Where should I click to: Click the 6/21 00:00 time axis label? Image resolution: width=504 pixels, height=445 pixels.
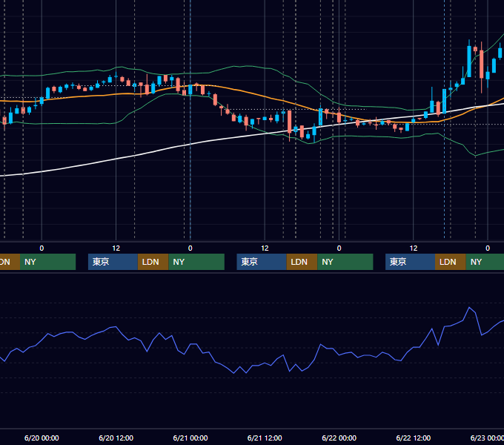coord(190,438)
